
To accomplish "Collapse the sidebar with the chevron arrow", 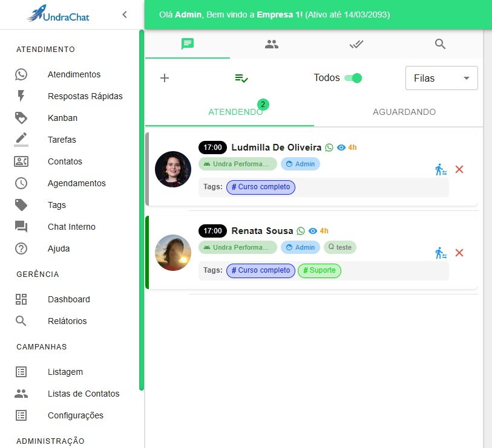I will pos(125,15).
